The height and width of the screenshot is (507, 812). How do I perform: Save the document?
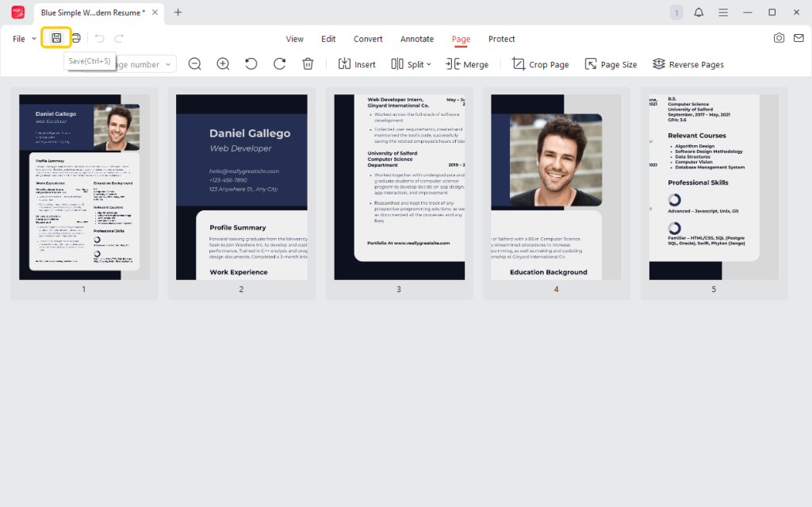tap(56, 38)
